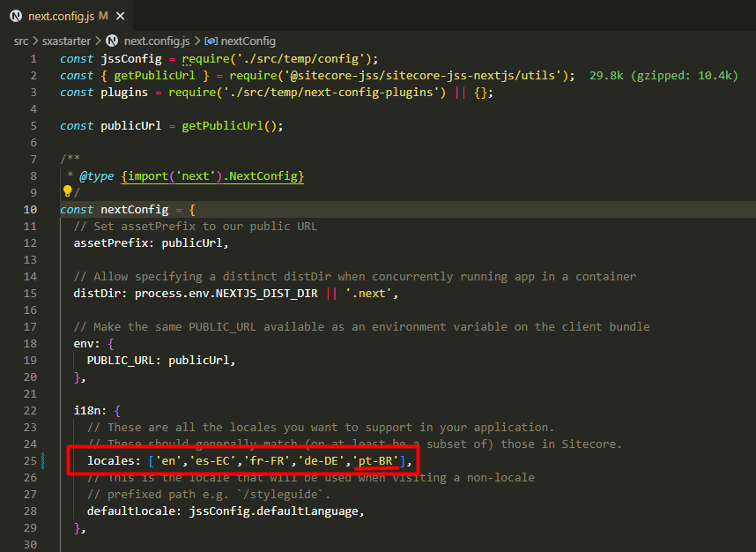The height and width of the screenshot is (552, 756).
Task: Click the import('next').NextConfig type link
Action: click(x=212, y=176)
